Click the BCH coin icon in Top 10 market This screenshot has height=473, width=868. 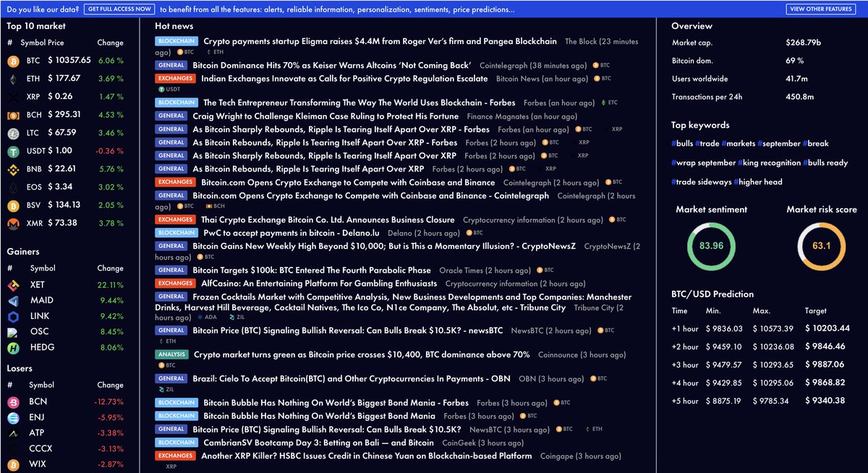(13, 115)
